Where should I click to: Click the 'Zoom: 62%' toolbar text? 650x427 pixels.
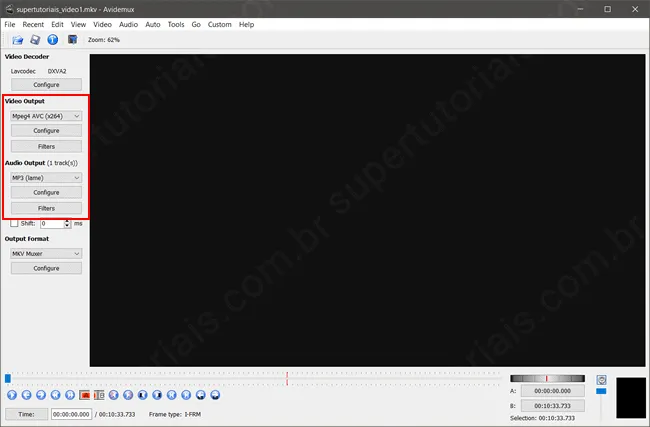pyautogui.click(x=104, y=40)
